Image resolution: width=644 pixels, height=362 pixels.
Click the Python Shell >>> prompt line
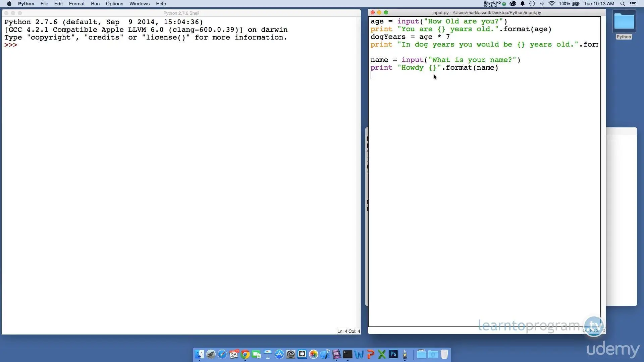point(11,45)
